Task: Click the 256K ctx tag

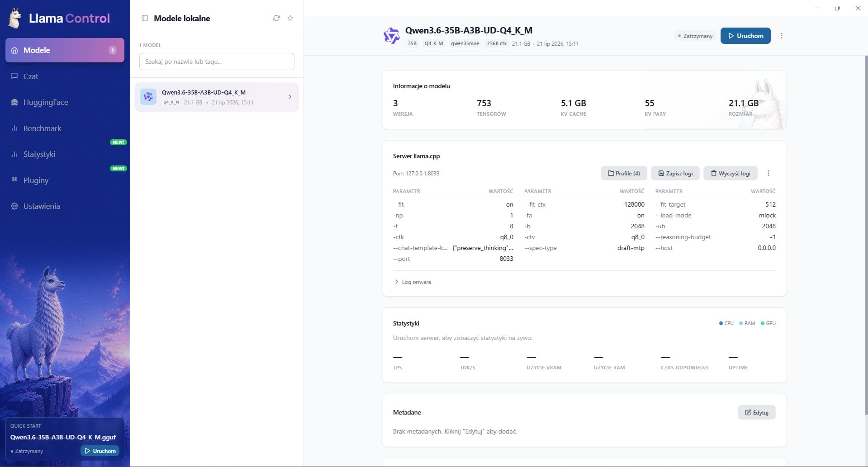Action: point(497,43)
